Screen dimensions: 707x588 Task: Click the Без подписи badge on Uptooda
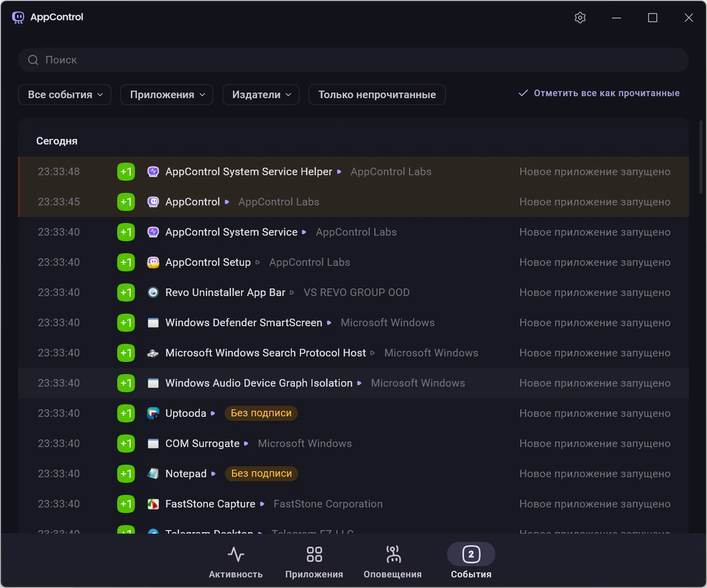tap(261, 414)
